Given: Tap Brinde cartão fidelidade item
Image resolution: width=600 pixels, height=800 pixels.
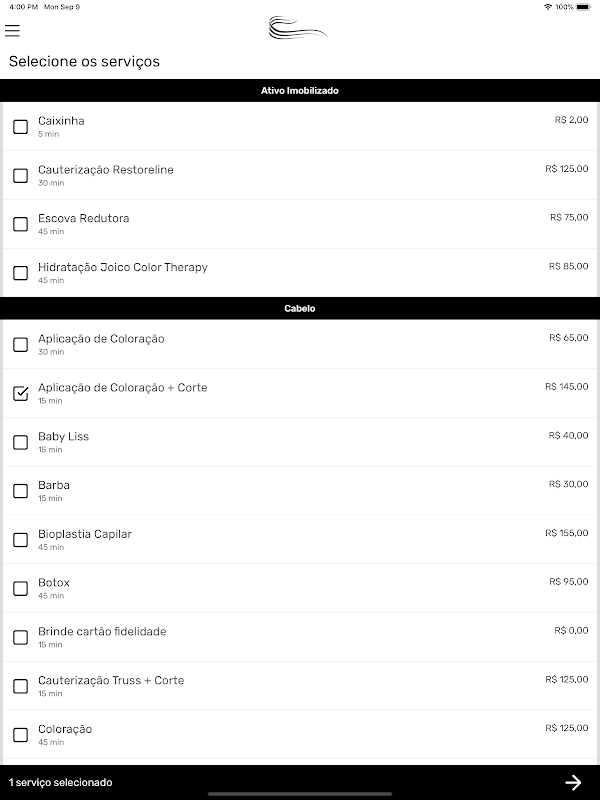Looking at the screenshot, I should (102, 632).
